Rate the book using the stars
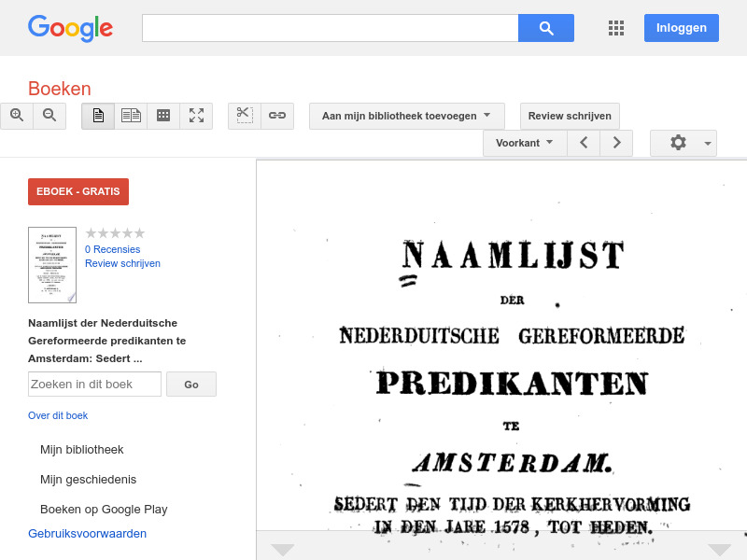747x560 pixels. point(115,233)
